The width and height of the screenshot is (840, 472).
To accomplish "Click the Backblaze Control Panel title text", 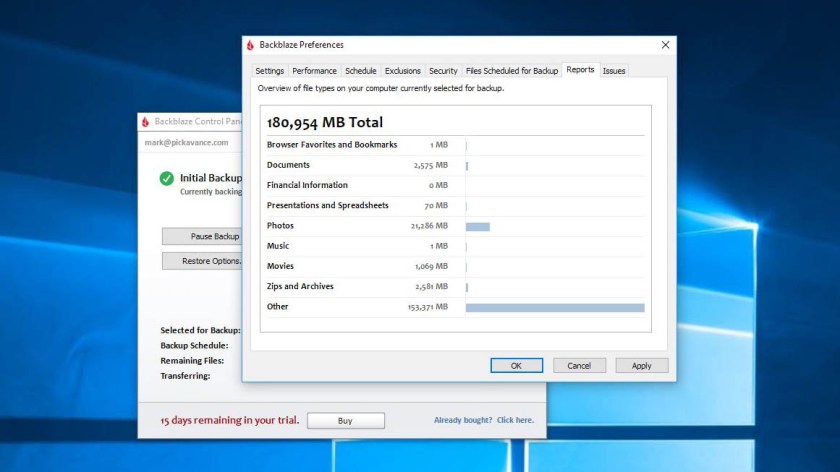I will [x=198, y=122].
